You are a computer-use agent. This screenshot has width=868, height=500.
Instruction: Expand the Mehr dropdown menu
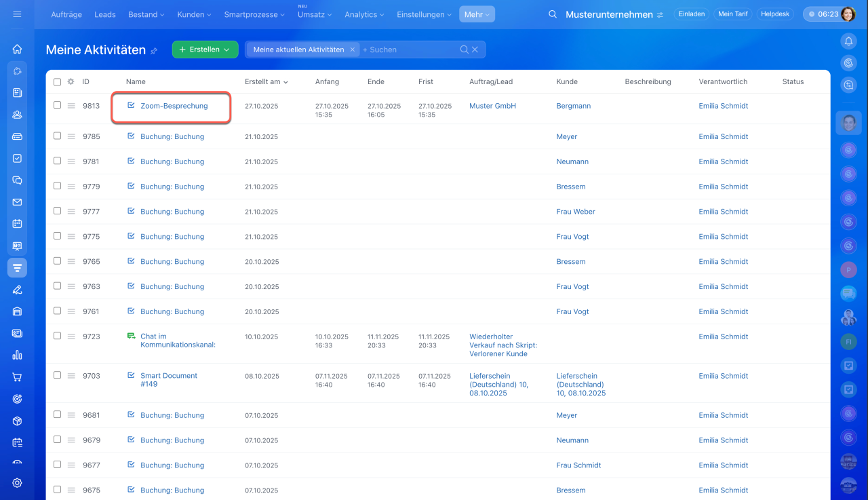pos(477,14)
